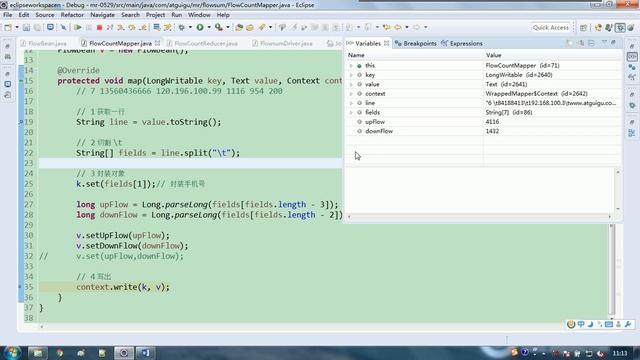Viewport: 640px width, 360px height.
Task: Click the Disconnect icon in toolbar
Action: click(110, 27)
